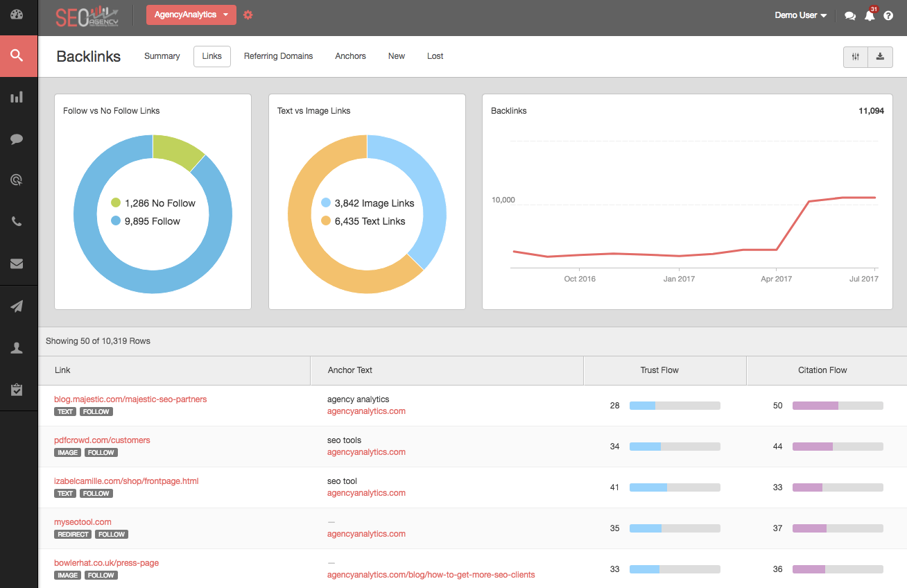Image resolution: width=907 pixels, height=588 pixels.
Task: Click the 'Jan 2017' axis label
Action: click(x=679, y=279)
